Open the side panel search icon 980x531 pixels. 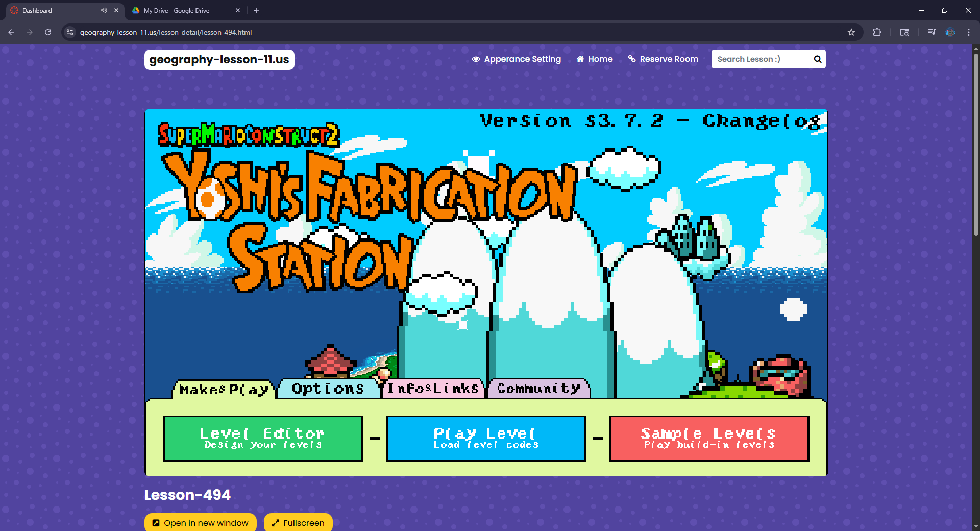[904, 32]
